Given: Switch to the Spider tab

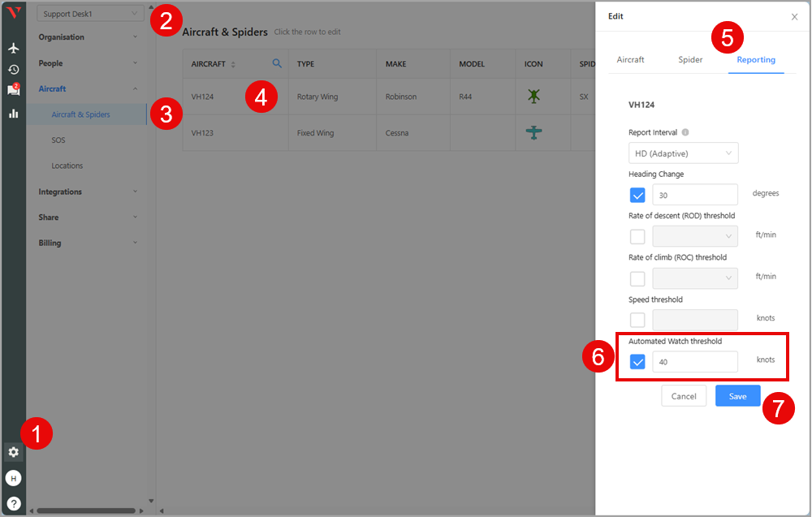Looking at the screenshot, I should click(x=690, y=59).
